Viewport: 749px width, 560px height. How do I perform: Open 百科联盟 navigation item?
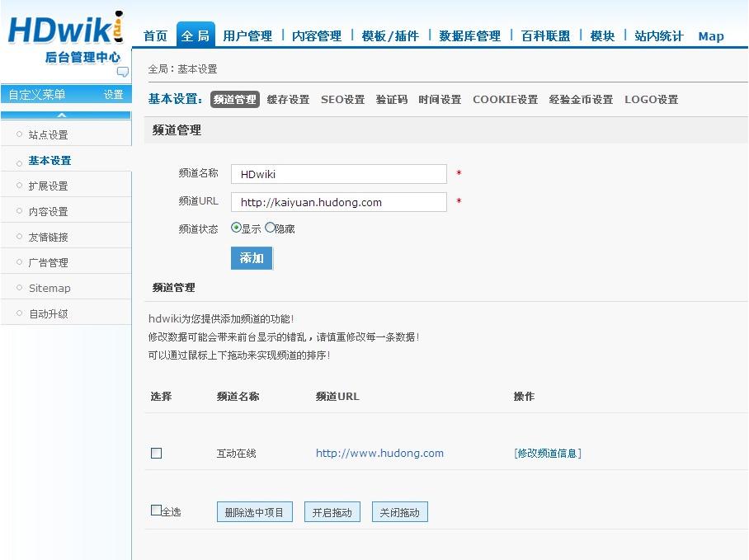545,35
